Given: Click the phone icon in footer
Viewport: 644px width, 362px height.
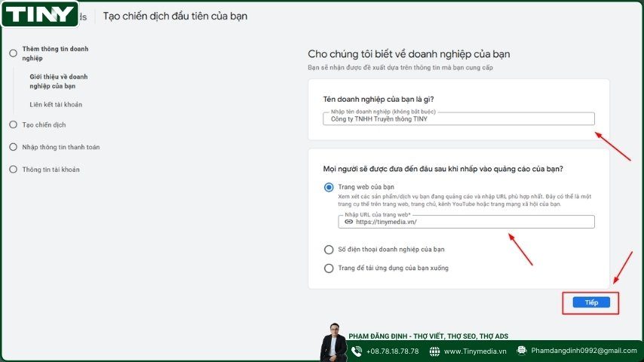Looking at the screenshot, I should (356, 351).
